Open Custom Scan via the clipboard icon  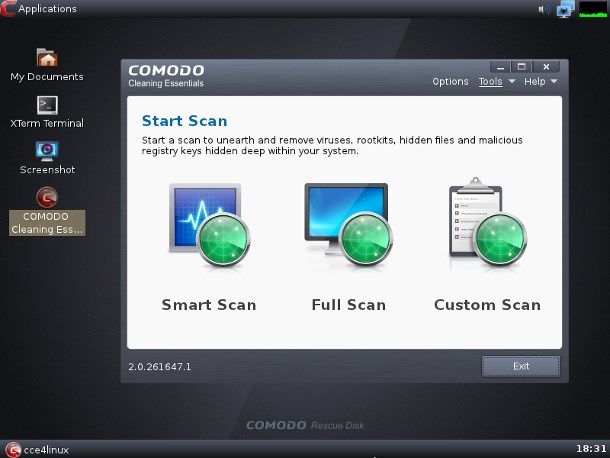[488, 222]
